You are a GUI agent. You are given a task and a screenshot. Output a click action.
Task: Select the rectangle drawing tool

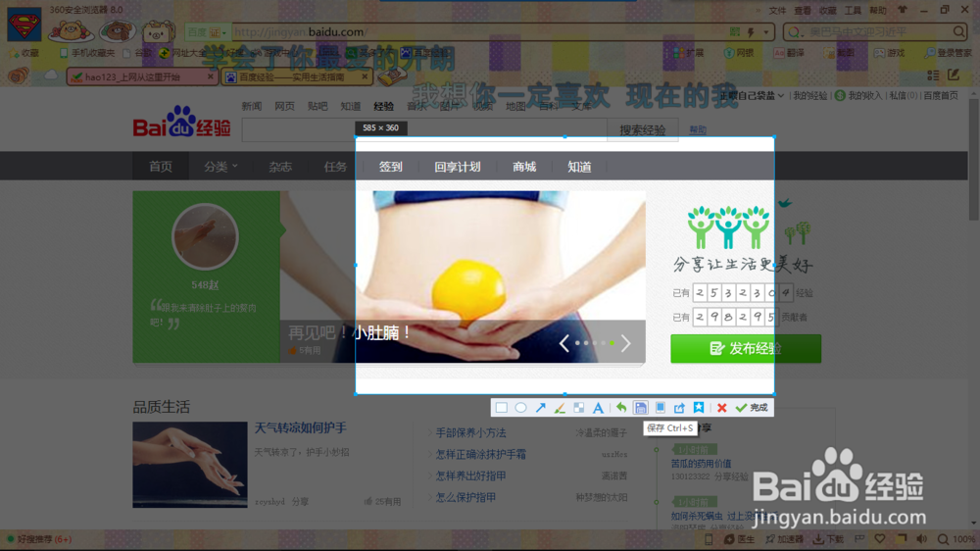coord(501,408)
